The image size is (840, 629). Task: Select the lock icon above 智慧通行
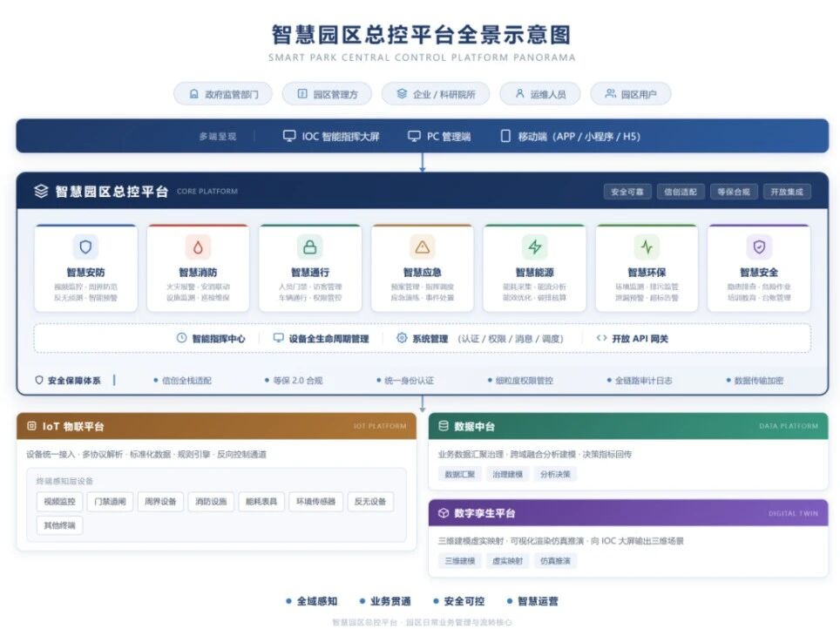(310, 247)
